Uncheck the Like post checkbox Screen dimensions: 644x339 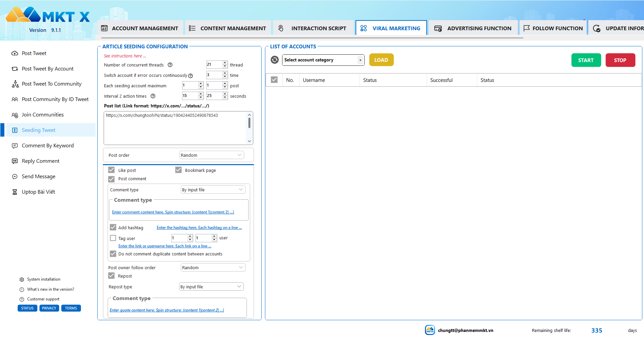click(112, 170)
